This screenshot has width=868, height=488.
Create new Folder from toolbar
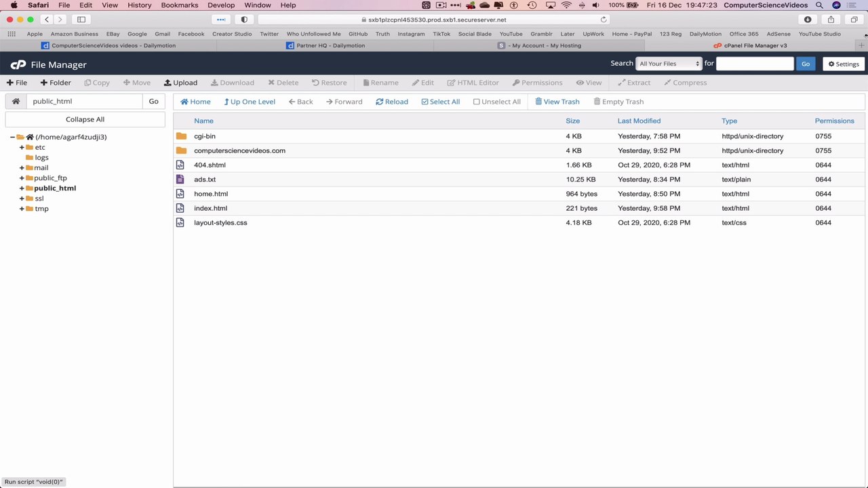(56, 83)
